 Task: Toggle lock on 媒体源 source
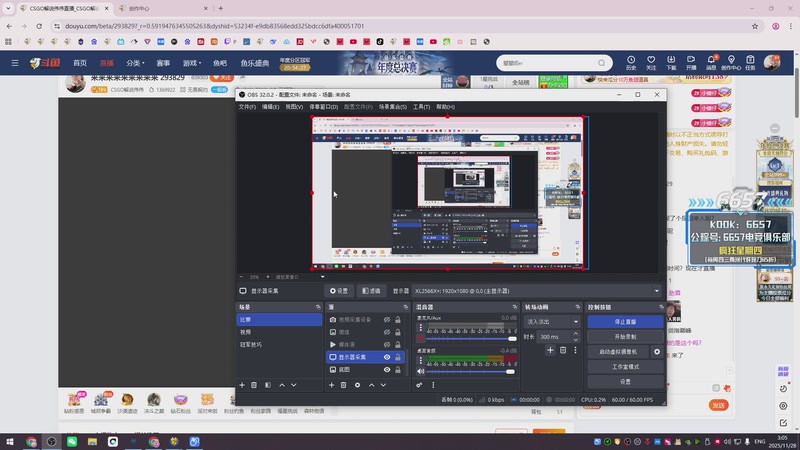[x=398, y=345]
